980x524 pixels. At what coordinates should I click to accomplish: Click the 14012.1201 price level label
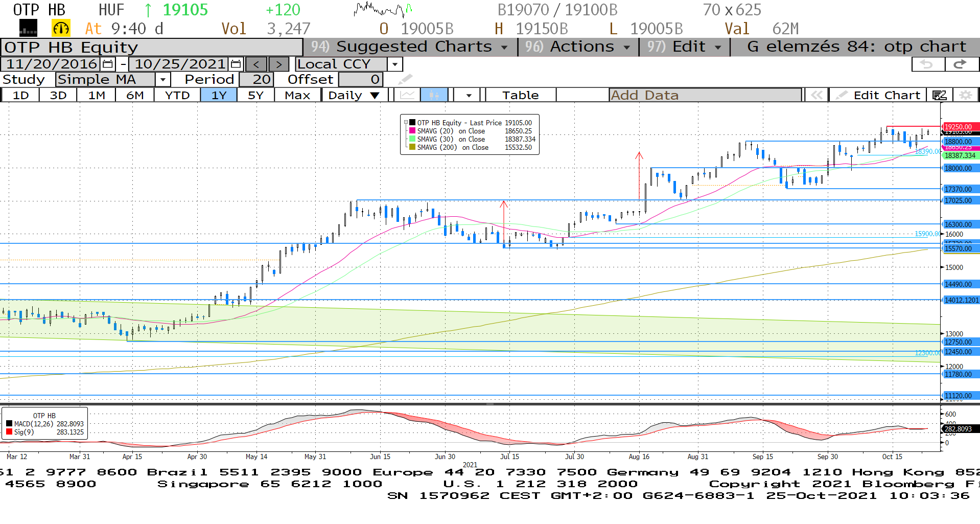tap(961, 300)
